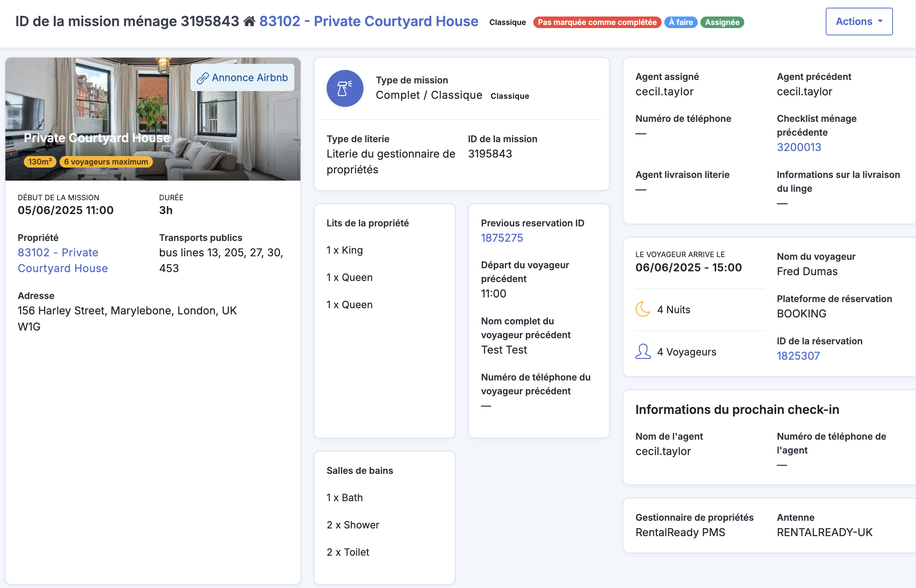Open previous reservation ID 1875275
The height and width of the screenshot is (588, 916).
[x=502, y=238]
